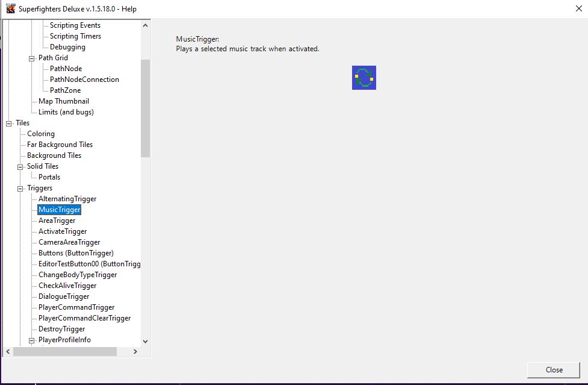Open the ActivateTrigger help entry
Screen dimensions: 588x385
tap(63, 231)
